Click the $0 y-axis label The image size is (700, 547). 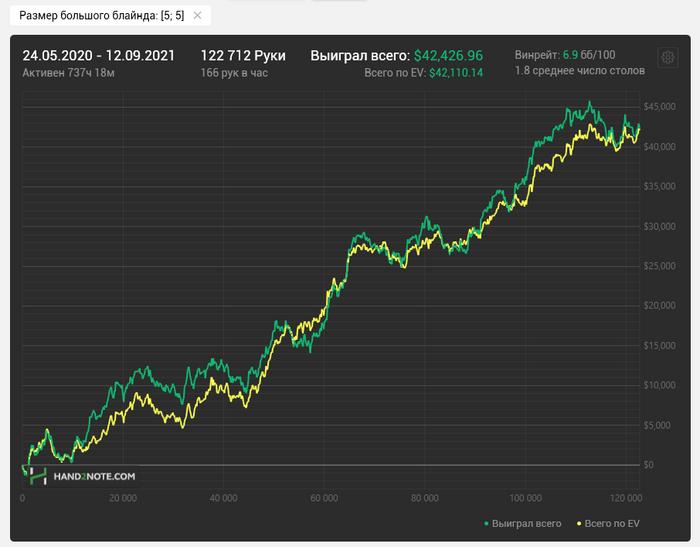[x=648, y=465]
